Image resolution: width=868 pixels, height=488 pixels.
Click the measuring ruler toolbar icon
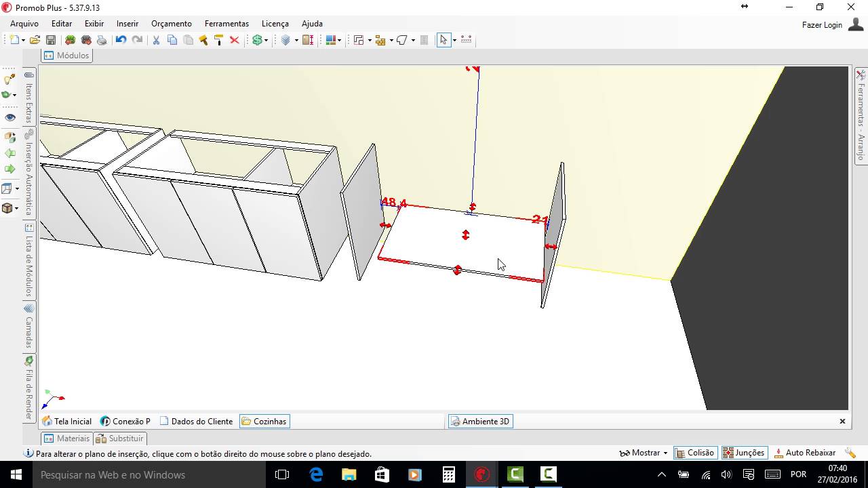click(x=466, y=40)
